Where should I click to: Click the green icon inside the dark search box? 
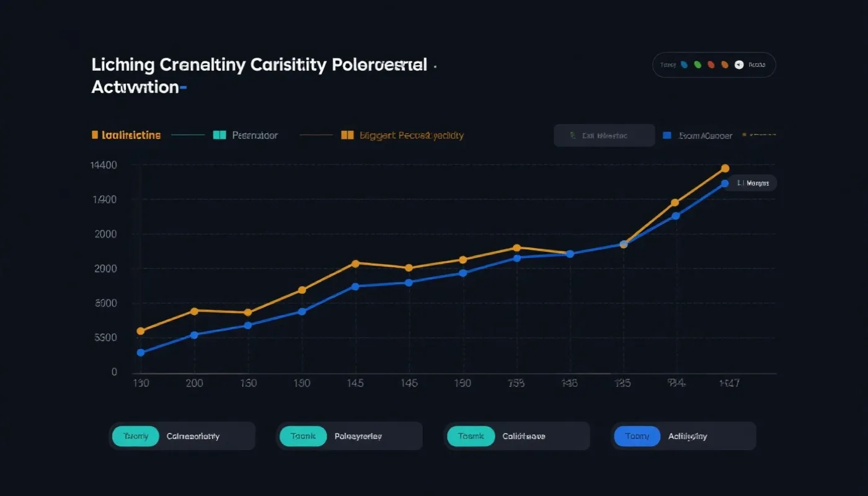(571, 135)
